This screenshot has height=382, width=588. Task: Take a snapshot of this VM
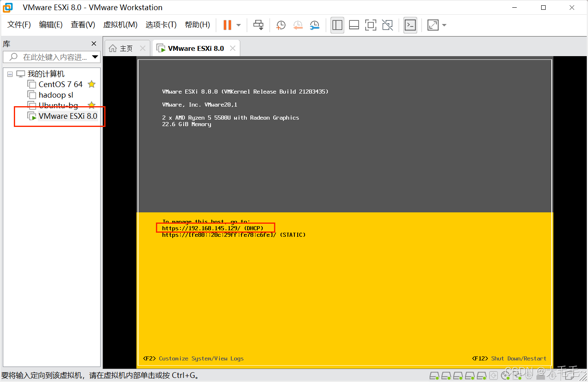(x=281, y=25)
